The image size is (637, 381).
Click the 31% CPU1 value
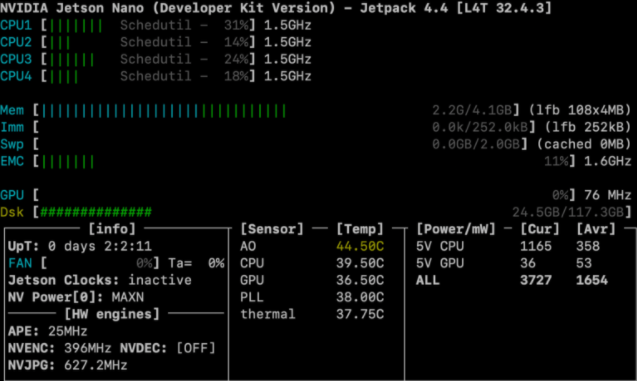pos(236,25)
